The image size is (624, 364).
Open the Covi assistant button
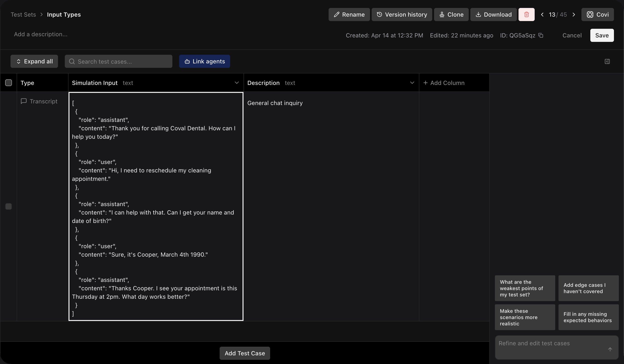597,14
